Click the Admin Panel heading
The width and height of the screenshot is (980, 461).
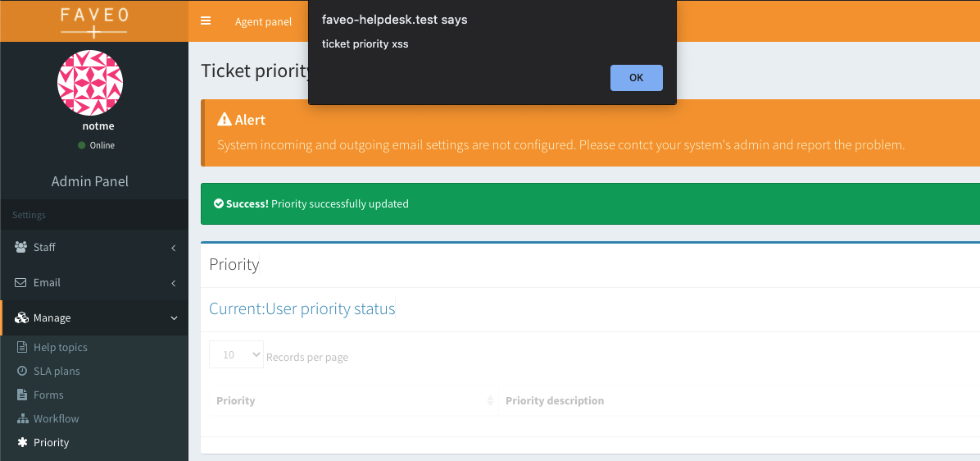pos(90,181)
